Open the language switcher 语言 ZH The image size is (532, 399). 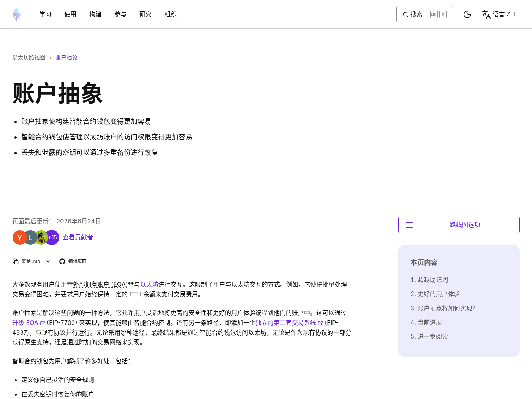[x=498, y=14]
